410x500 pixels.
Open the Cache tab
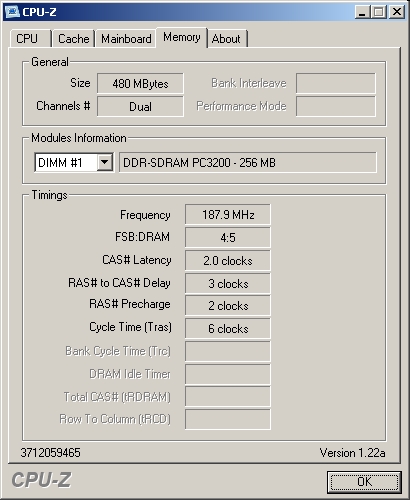74,39
